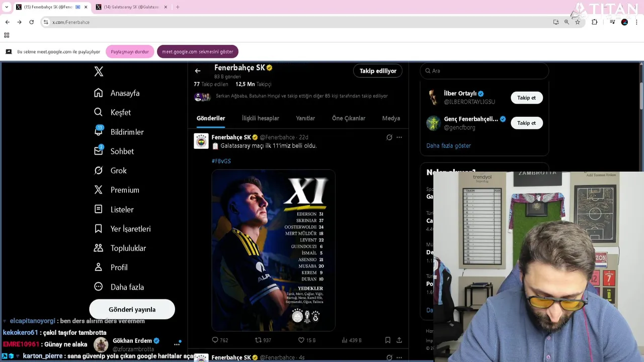Open the extensions puzzle icon
The image size is (644, 362).
tap(595, 22)
